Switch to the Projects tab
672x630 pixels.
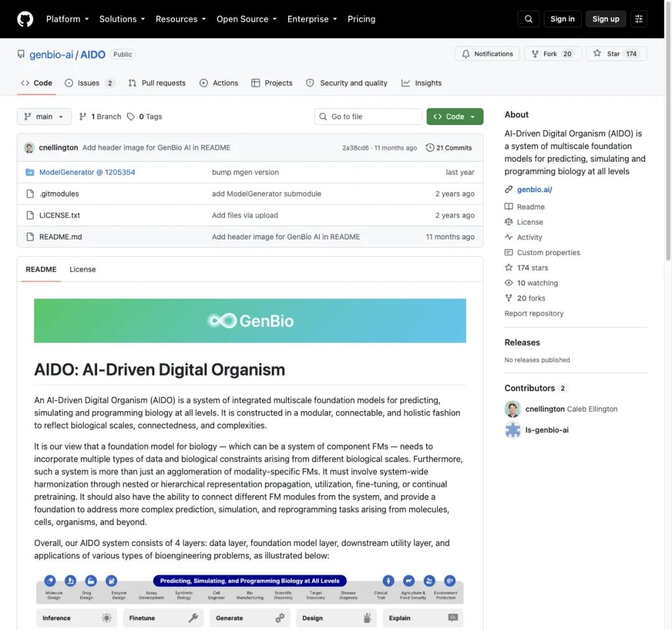click(x=272, y=83)
